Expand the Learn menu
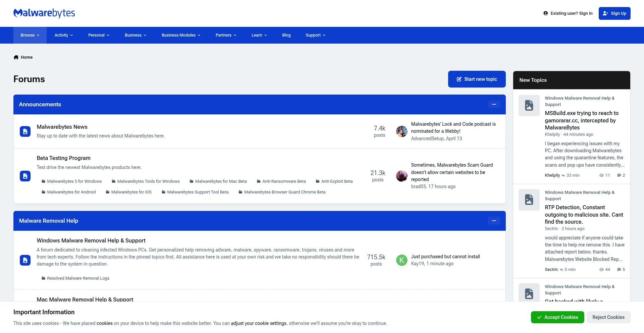The height and width of the screenshot is (333, 644). click(x=259, y=35)
